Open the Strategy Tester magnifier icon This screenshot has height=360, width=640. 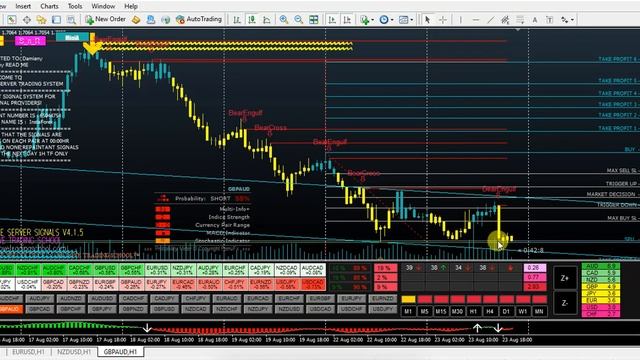tap(71, 20)
